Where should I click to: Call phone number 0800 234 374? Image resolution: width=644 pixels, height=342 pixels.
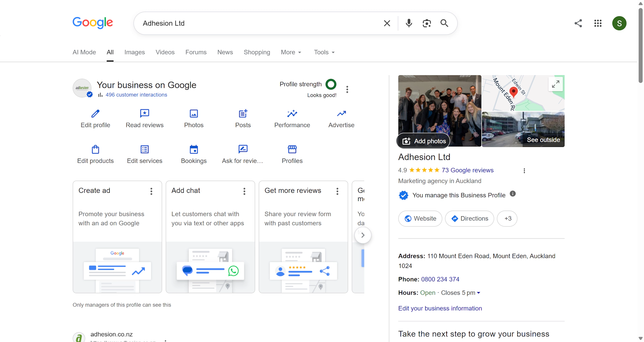pos(440,279)
